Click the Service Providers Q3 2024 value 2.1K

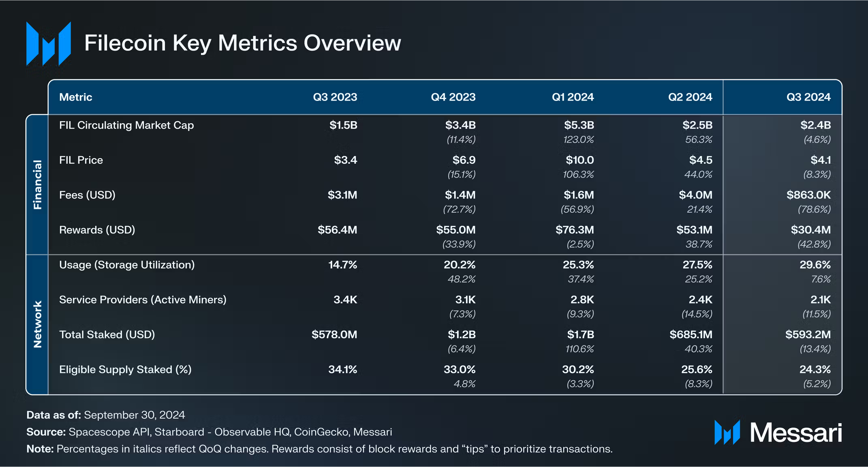(820, 300)
